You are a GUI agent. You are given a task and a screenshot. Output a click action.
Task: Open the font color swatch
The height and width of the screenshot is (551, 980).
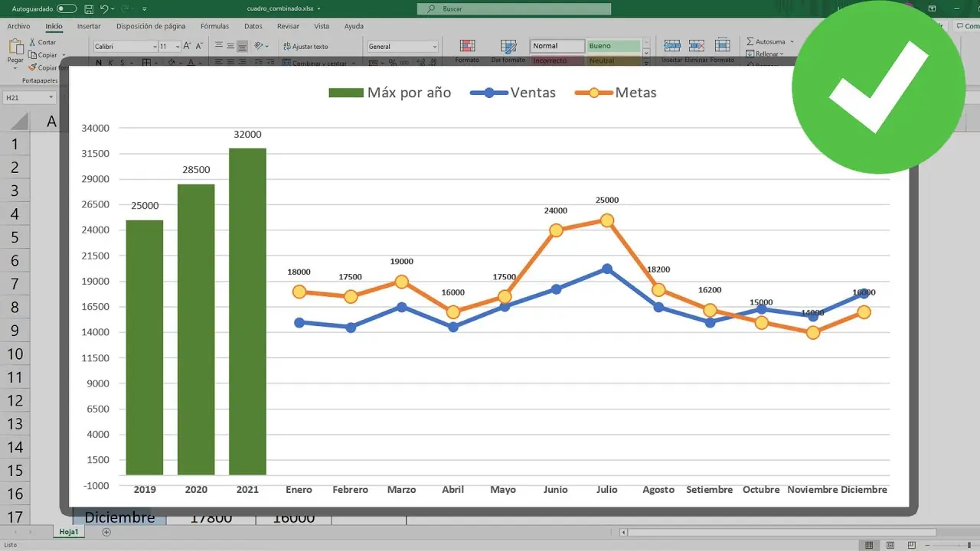[x=191, y=63]
